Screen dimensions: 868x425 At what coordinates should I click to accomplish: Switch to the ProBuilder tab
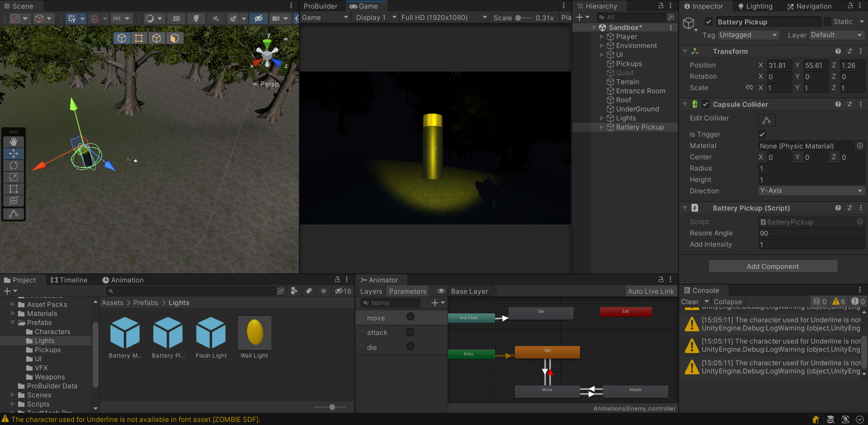click(x=321, y=6)
